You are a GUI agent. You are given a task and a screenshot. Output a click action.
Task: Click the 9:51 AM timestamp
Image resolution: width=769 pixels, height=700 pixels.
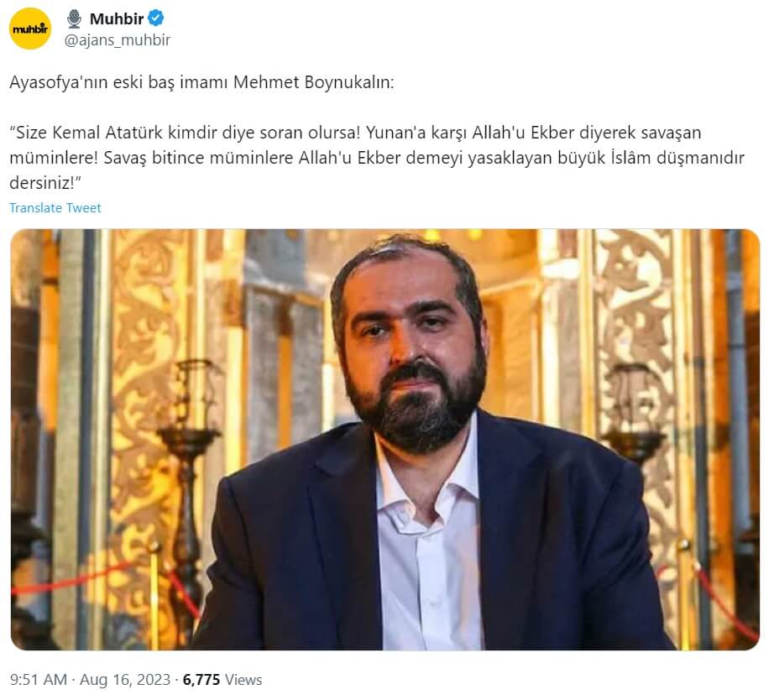pyautogui.click(x=39, y=680)
